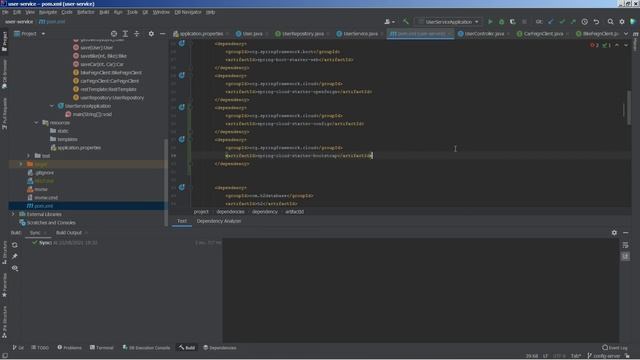This screenshot has width=640, height=360.
Task: Start debugging with the bug icon
Action: tap(502, 22)
